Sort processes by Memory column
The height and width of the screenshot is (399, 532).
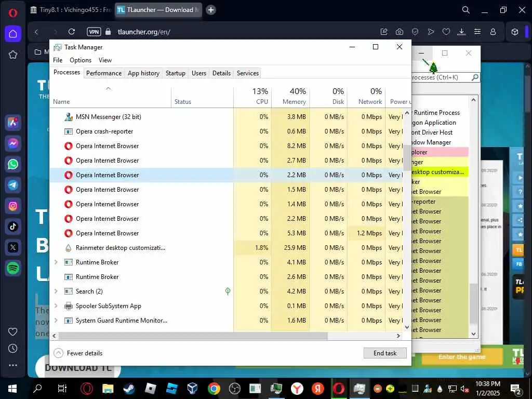coord(291,96)
